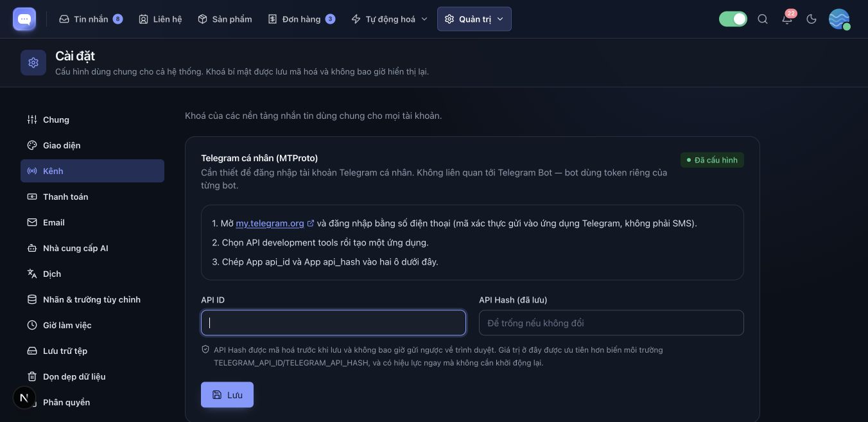
Task: Focus the API ID input field
Action: click(333, 323)
